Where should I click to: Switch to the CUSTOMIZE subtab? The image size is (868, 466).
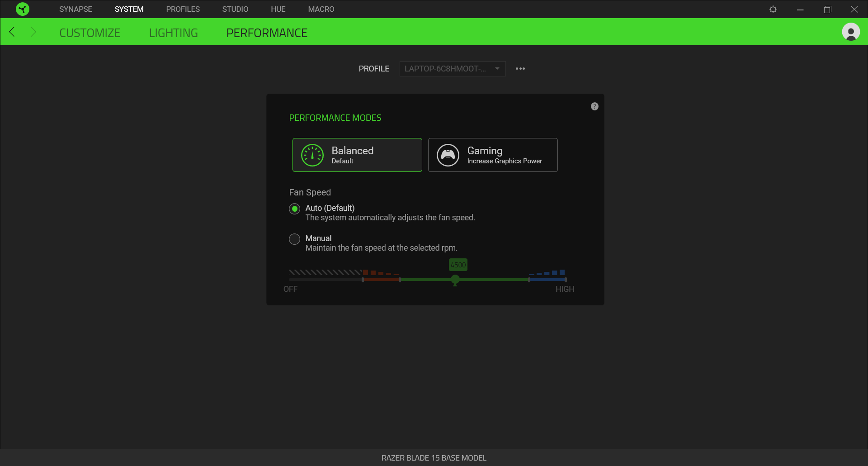90,33
